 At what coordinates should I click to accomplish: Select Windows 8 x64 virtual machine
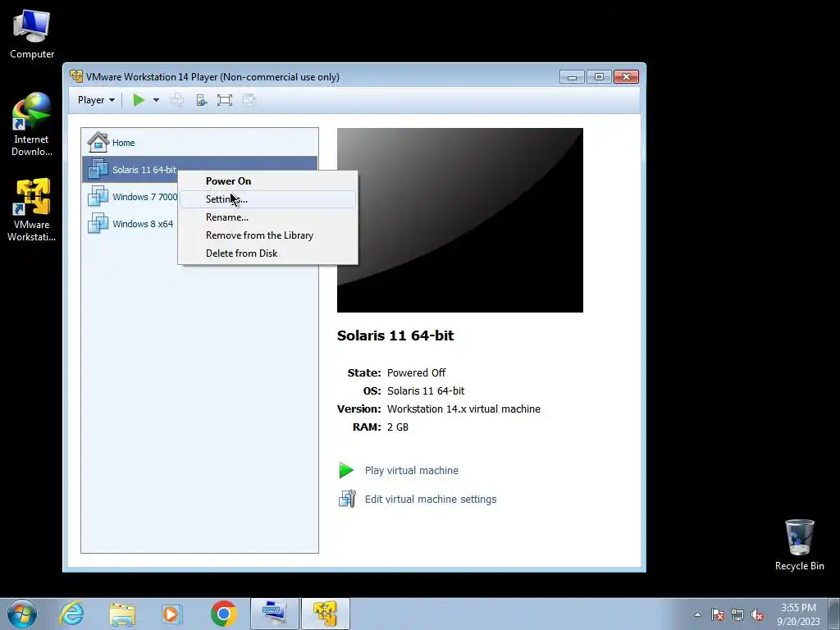tap(130, 223)
